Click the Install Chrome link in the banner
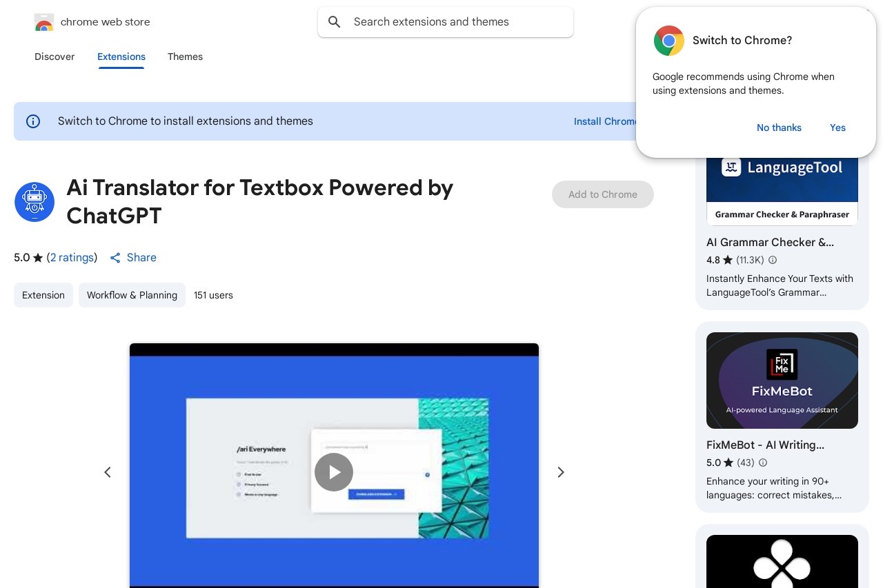883x588 pixels. pos(605,121)
